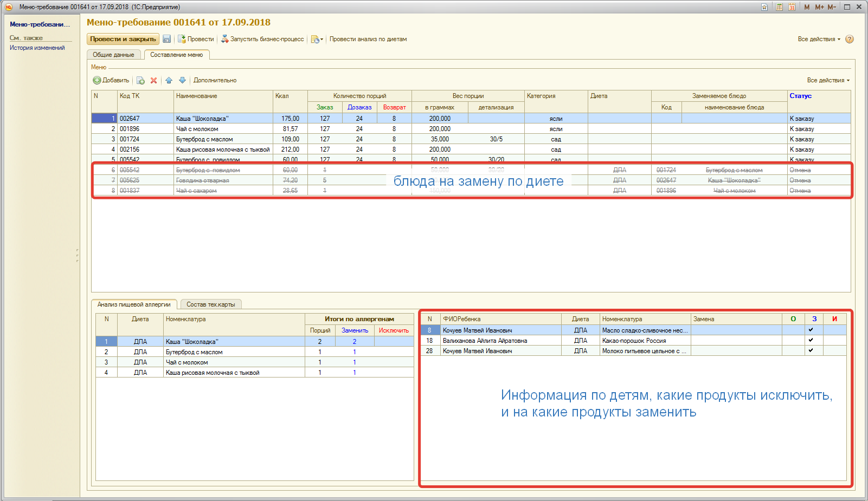The width and height of the screenshot is (868, 501).
Task: Toggle О checkbox for Валиханова Айлита Айратовна
Action: 793,340
